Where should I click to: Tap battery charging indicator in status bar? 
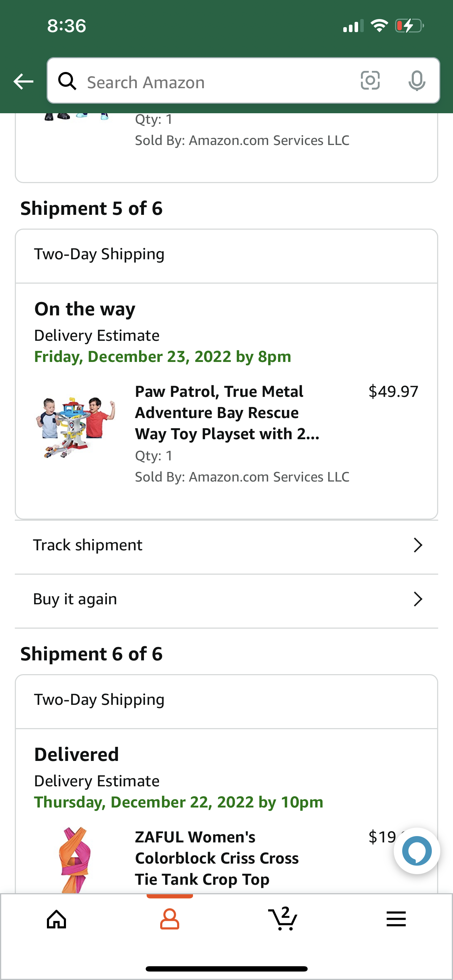pyautogui.click(x=409, y=26)
